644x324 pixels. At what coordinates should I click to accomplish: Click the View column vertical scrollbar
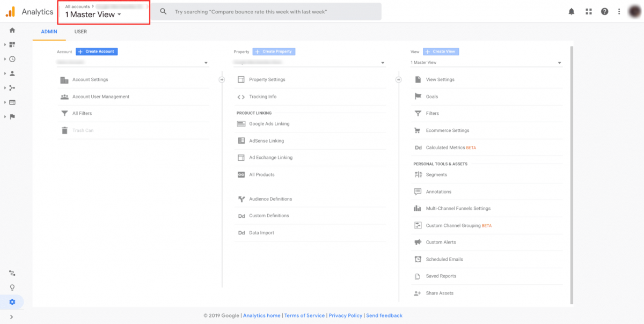tap(572, 174)
